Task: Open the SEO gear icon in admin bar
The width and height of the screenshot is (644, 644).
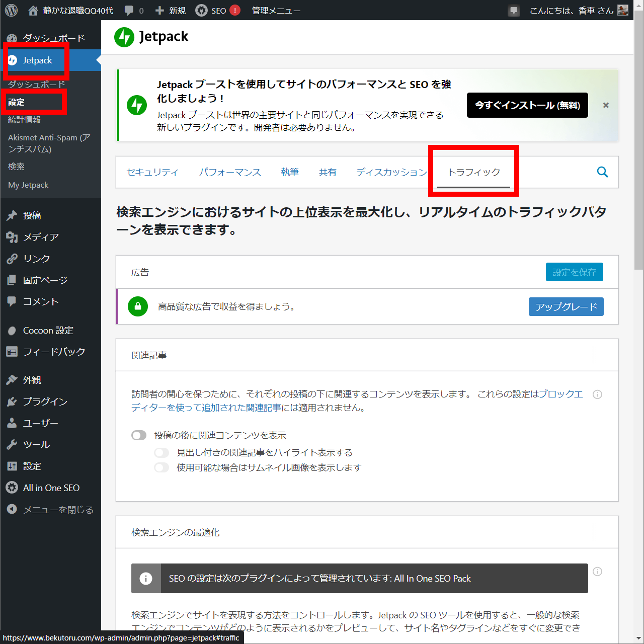Action: click(x=201, y=10)
